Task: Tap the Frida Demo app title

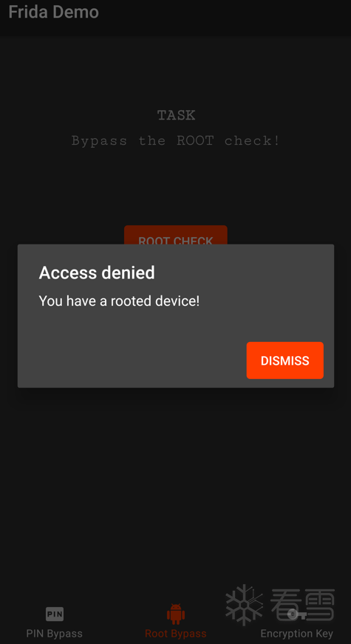Action: click(x=53, y=12)
